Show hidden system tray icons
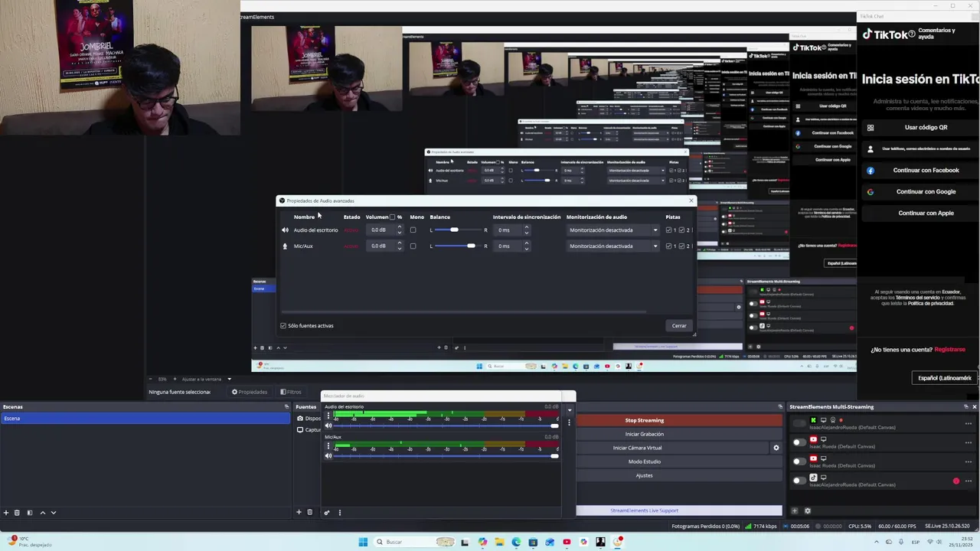980x551 pixels. point(877,542)
